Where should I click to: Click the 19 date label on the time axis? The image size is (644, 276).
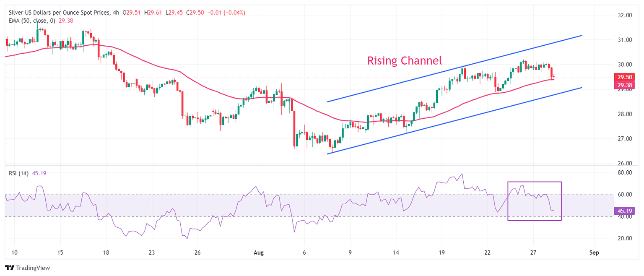tap(441, 253)
